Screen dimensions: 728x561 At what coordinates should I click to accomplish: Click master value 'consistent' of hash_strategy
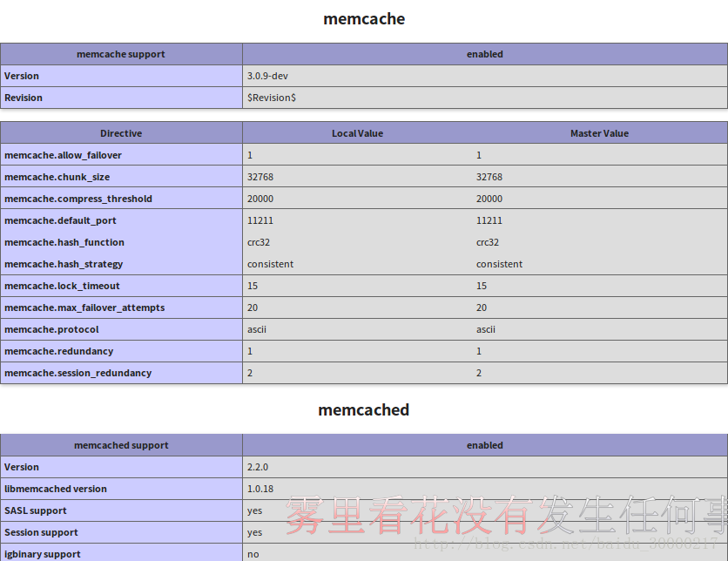click(x=500, y=264)
